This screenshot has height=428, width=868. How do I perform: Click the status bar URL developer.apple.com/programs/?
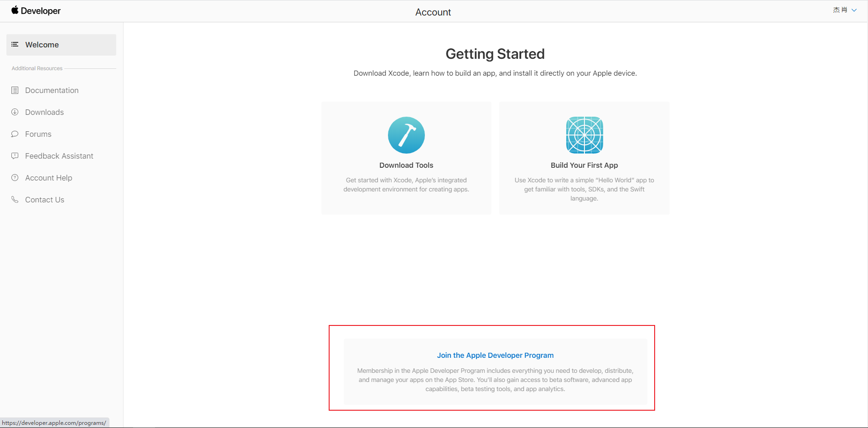[x=54, y=423]
